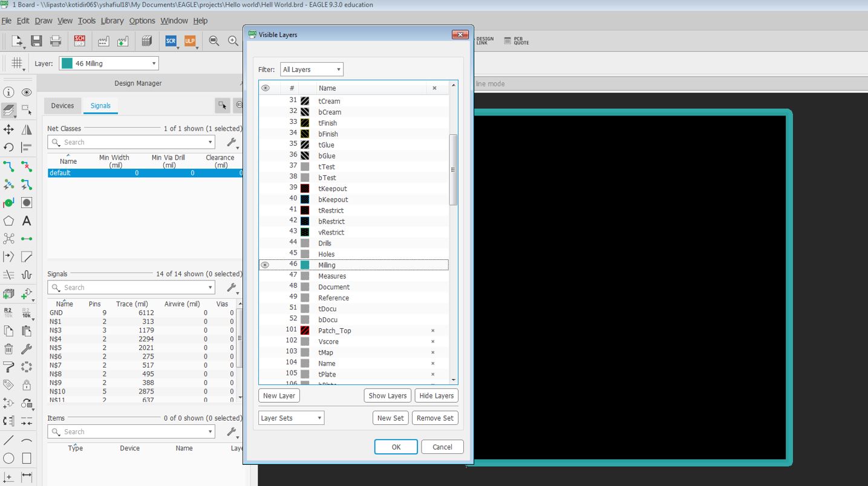Open the CAM Processor factory icon
This screenshot has height=486, width=868.
pyautogui.click(x=103, y=41)
